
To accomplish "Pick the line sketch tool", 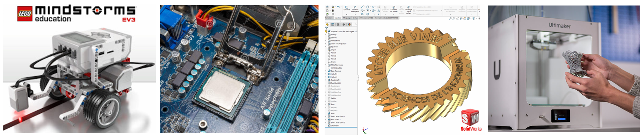I will point(362,7).
